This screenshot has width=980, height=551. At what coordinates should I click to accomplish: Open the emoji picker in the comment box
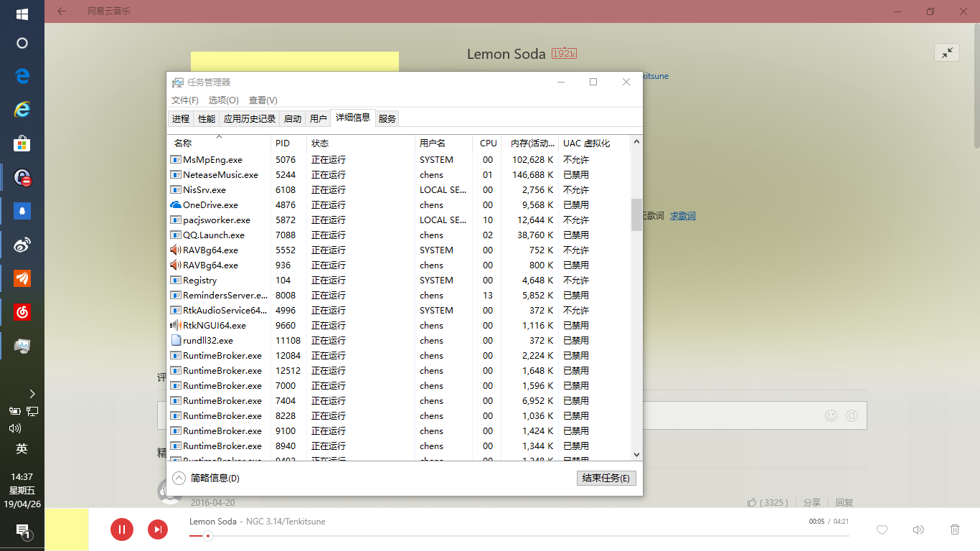pyautogui.click(x=831, y=415)
